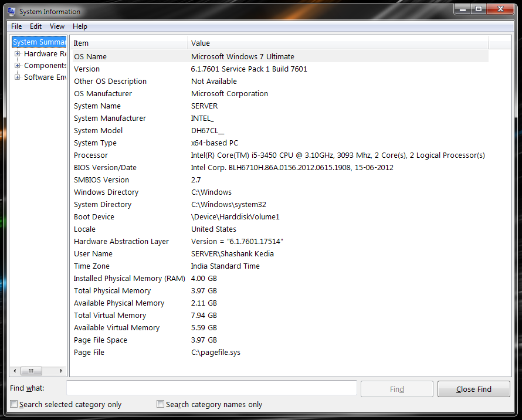Image resolution: width=522 pixels, height=420 pixels.
Task: Click the Close Find button
Action: 474,389
